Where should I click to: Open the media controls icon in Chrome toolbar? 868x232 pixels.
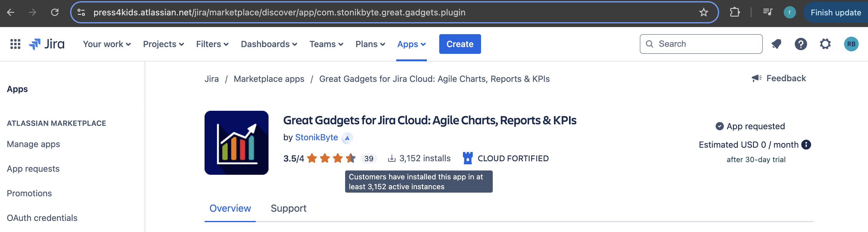(x=768, y=13)
